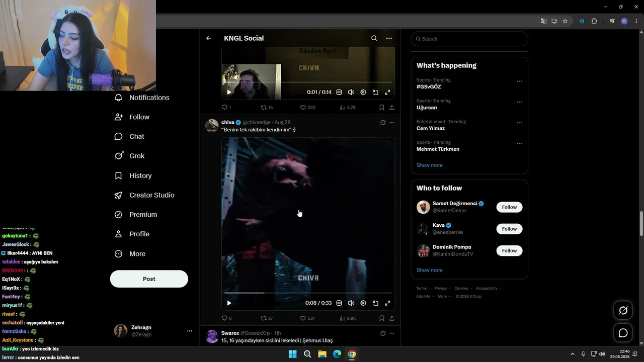Enter fullscreen on the 0:33 video
The height and width of the screenshot is (362, 644).
(387, 303)
